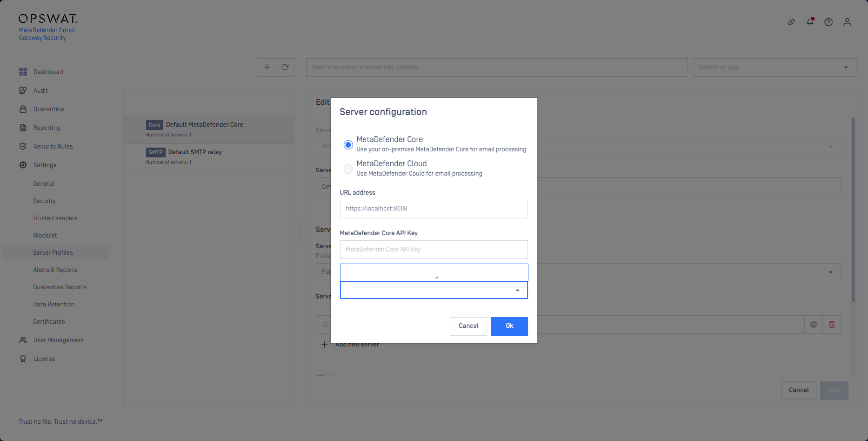Refresh the server profiles list
The width and height of the screenshot is (868, 441).
click(285, 68)
